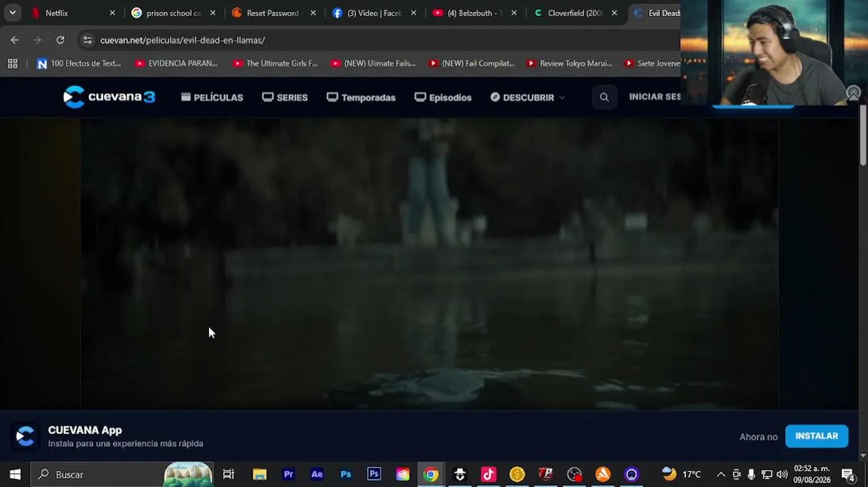
Task: Close the Netflix tab
Action: click(x=112, y=13)
